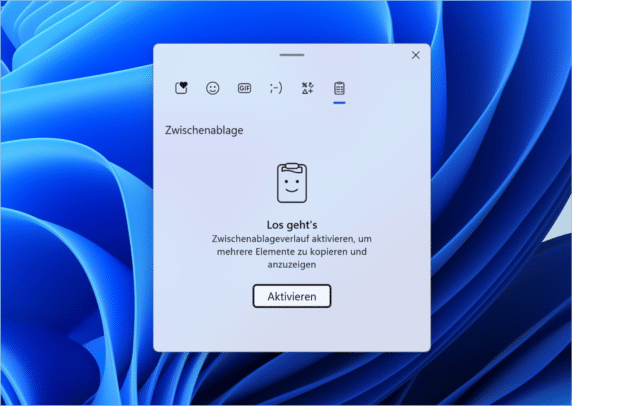Click the blue underline below clipboard tab
Viewport: 624px width, 410px height.
click(x=339, y=101)
